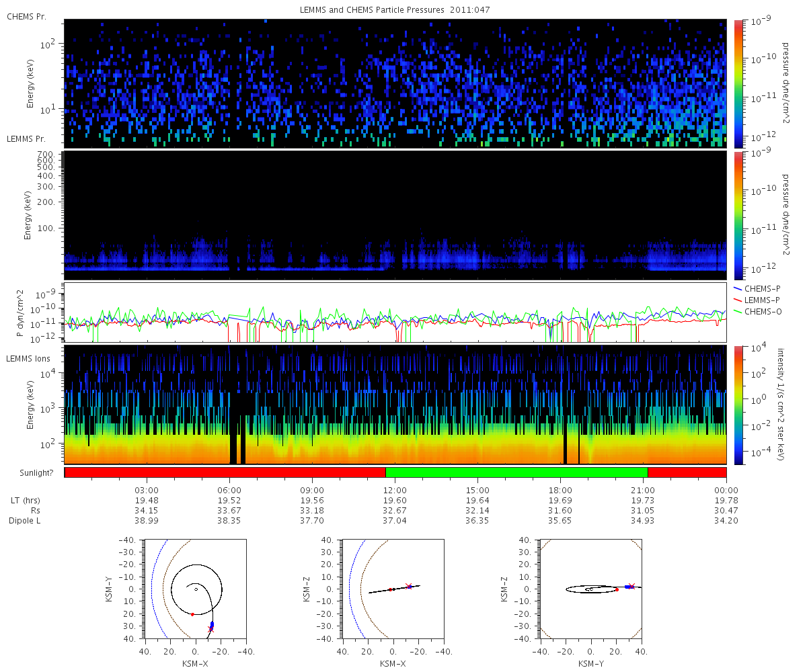Click the CHEMS Pr. spectrogram panel
The width and height of the screenshot is (807, 672).
[x=395, y=84]
